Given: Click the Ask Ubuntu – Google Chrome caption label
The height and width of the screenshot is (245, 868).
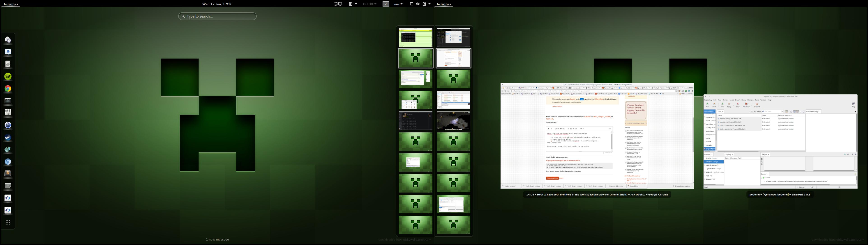Looking at the screenshot, I should [x=597, y=195].
